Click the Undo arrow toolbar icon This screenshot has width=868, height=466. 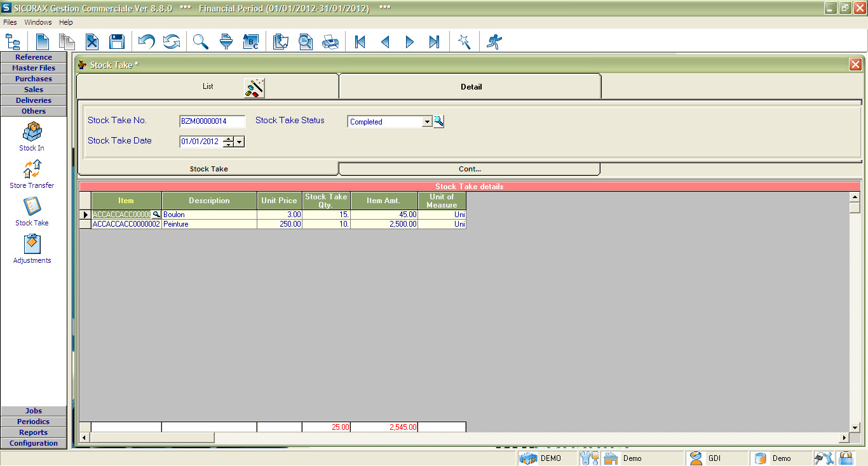click(x=147, y=42)
